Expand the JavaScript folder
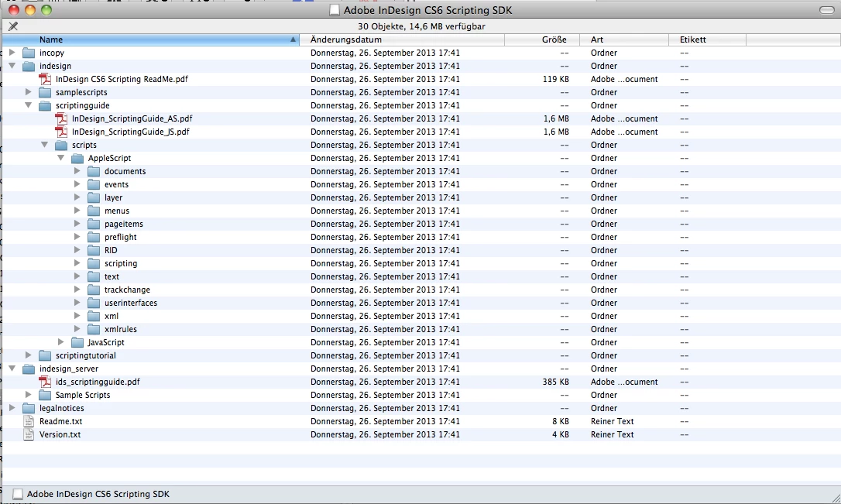The height and width of the screenshot is (504, 841). (60, 342)
